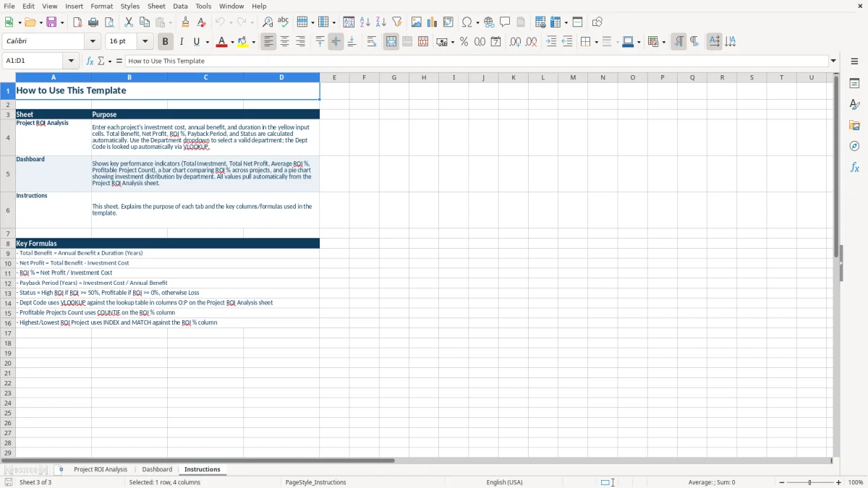This screenshot has height=488, width=868.
Task: Apply the yellow background highlight color swatch
Action: click(x=243, y=42)
